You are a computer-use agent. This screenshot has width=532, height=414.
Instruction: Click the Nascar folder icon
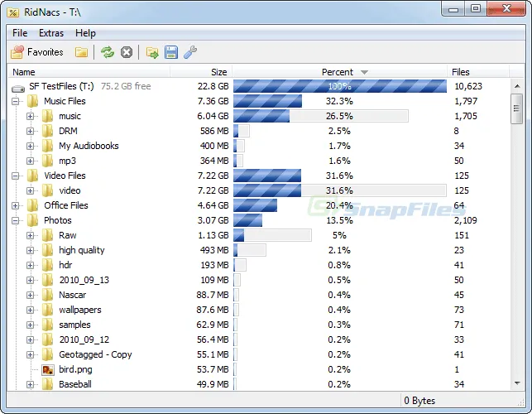click(47, 295)
